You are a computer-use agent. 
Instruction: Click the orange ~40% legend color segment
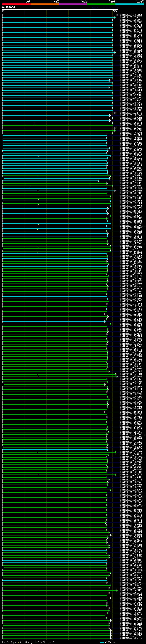coord(45,4)
